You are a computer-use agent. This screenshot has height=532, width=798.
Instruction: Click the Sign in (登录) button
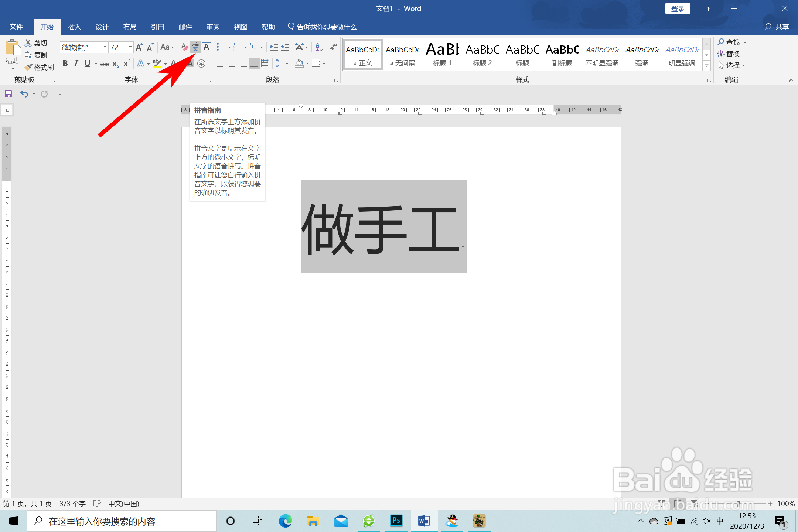click(678, 8)
